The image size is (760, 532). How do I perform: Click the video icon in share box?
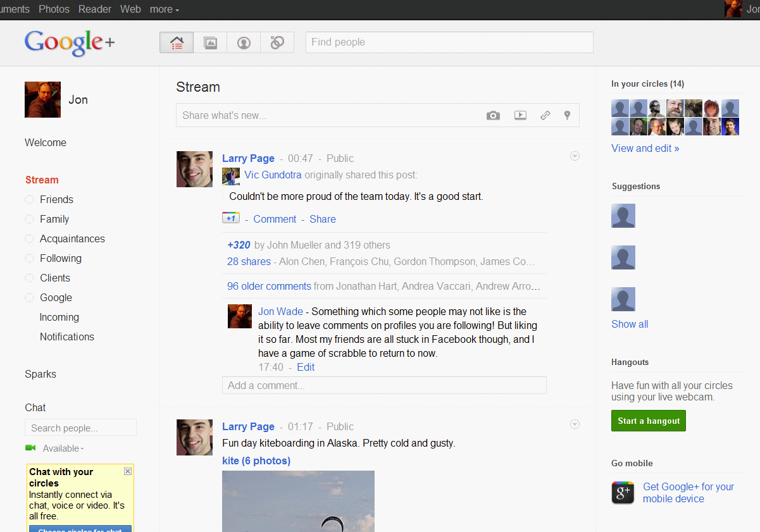pos(520,115)
